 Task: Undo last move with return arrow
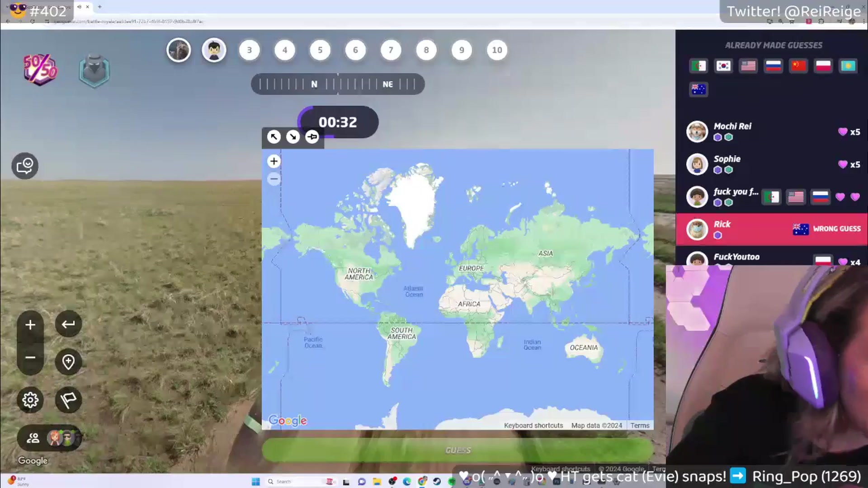pos(68,324)
